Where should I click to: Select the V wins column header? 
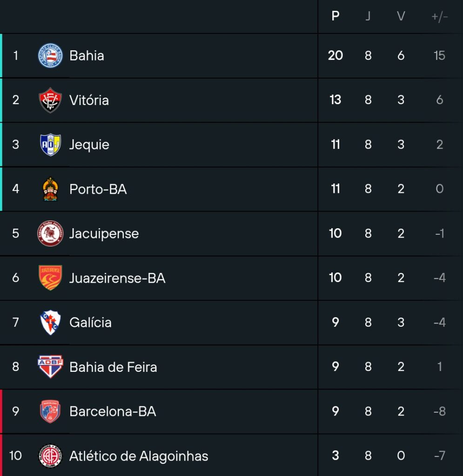click(x=401, y=16)
